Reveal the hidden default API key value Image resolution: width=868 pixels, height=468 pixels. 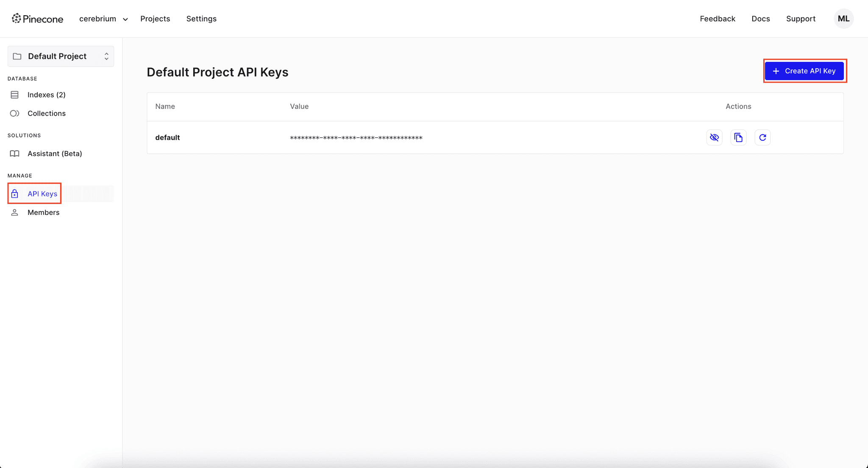point(714,137)
